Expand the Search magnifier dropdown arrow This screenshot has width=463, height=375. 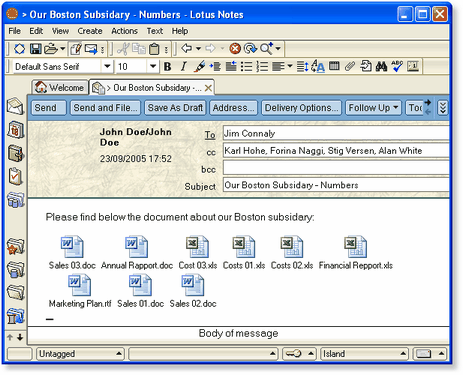[x=278, y=49]
